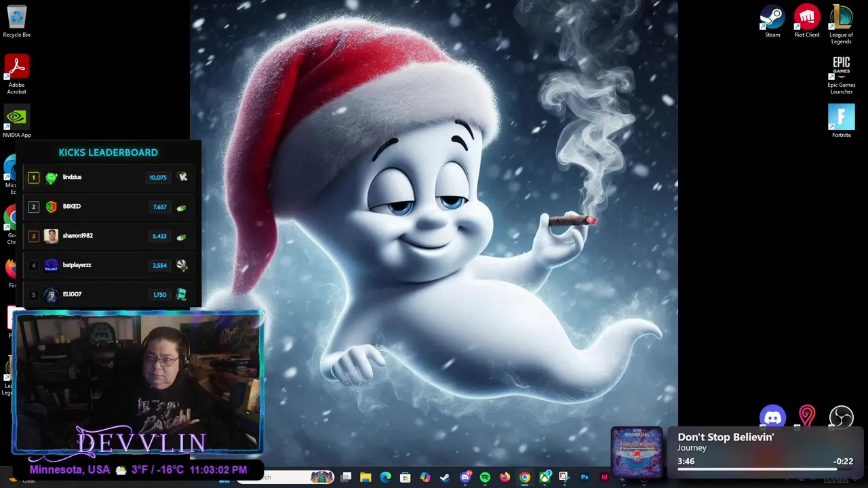Select leaderboard entry lindzius
868x488 pixels.
pyautogui.click(x=108, y=178)
